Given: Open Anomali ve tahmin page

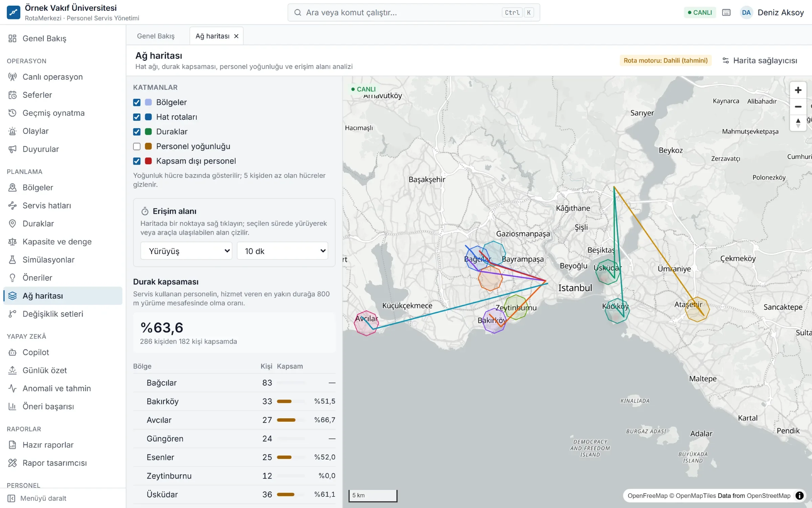Looking at the screenshot, I should 63,388.
